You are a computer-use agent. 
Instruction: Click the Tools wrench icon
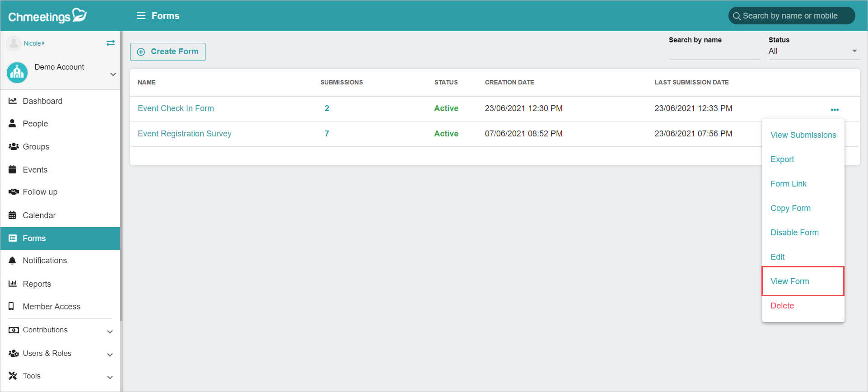13,376
